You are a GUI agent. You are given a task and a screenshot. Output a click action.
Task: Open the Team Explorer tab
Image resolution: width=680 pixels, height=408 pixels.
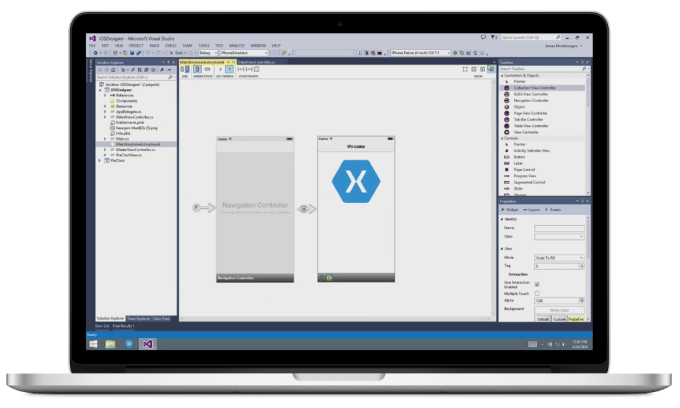pyautogui.click(x=138, y=319)
